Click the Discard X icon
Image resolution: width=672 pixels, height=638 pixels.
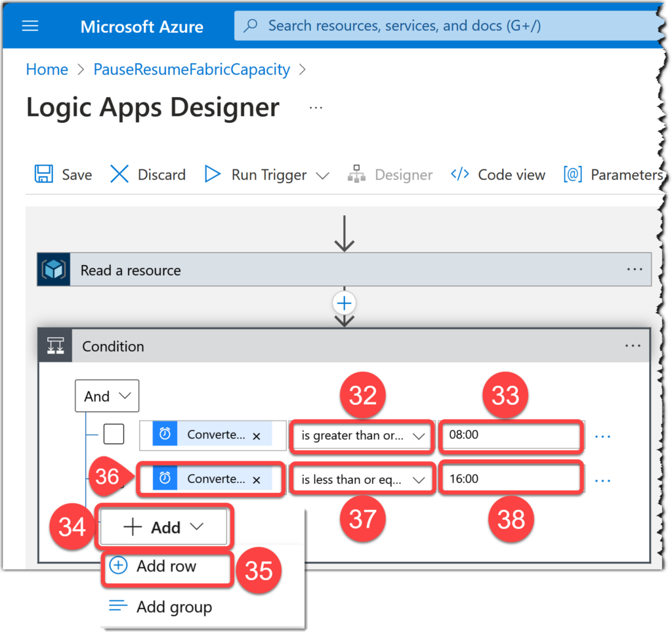coord(119,174)
